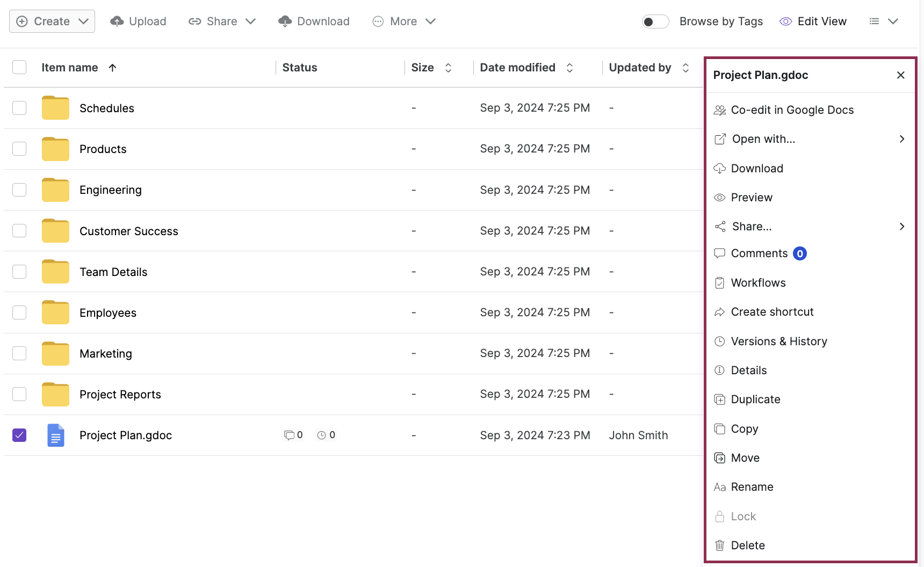Open the Team Details folder name
The width and height of the screenshot is (924, 567).
pos(113,272)
